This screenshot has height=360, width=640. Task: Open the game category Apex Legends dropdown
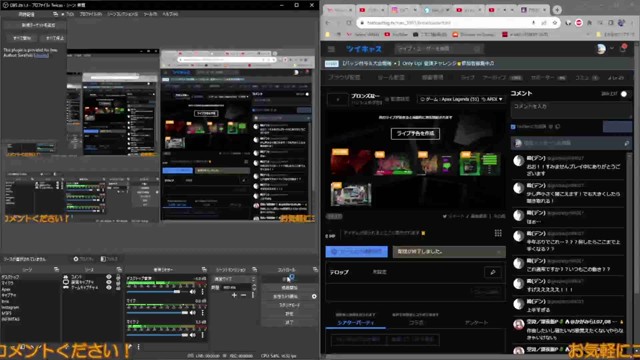pos(461,99)
